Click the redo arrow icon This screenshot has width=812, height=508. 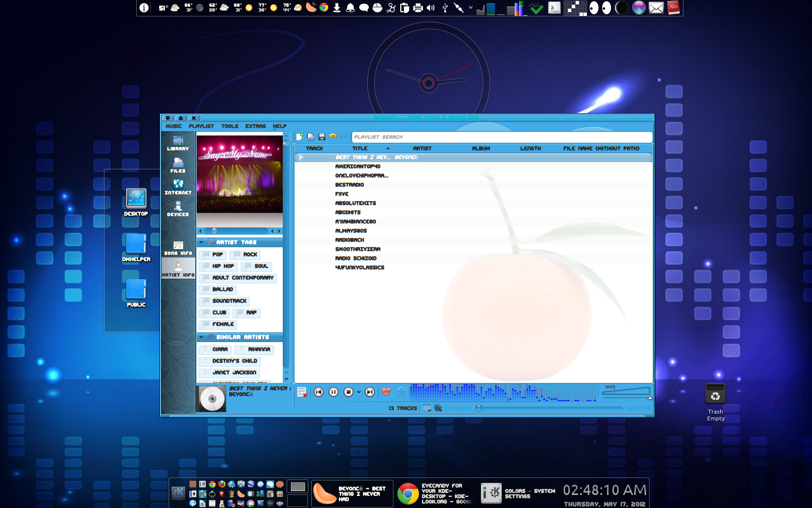[344, 137]
